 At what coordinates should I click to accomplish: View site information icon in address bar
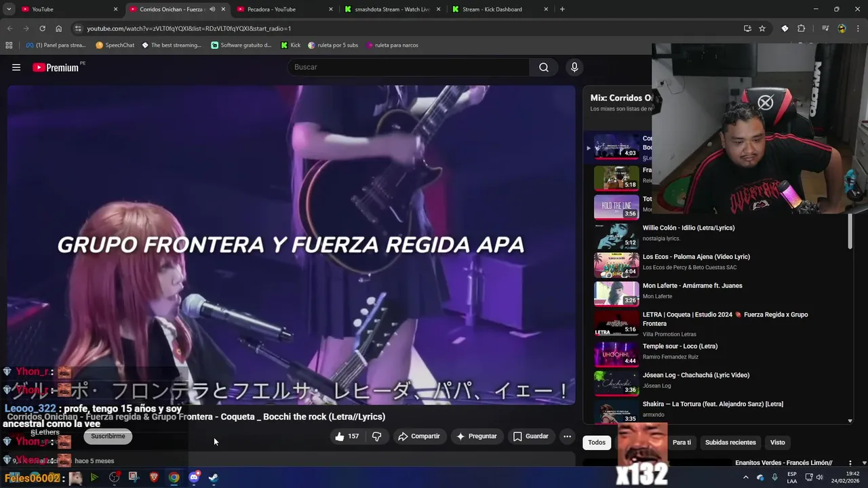(x=78, y=28)
